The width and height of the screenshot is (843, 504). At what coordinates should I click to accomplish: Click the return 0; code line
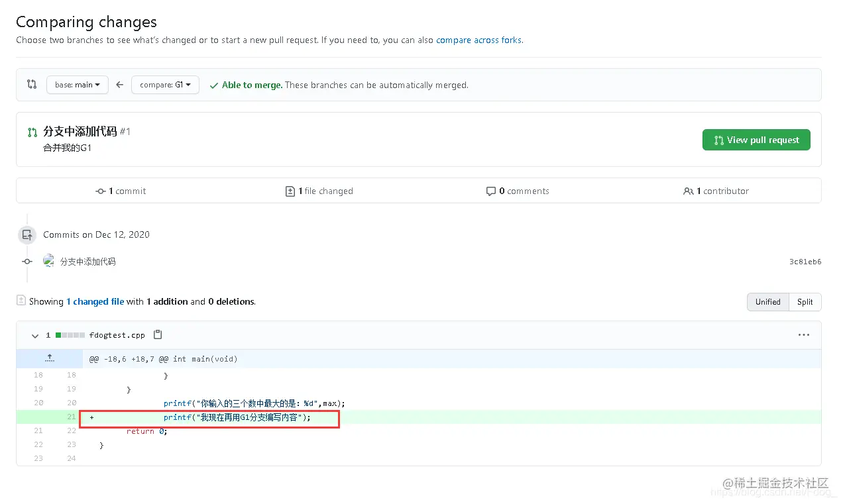click(147, 431)
